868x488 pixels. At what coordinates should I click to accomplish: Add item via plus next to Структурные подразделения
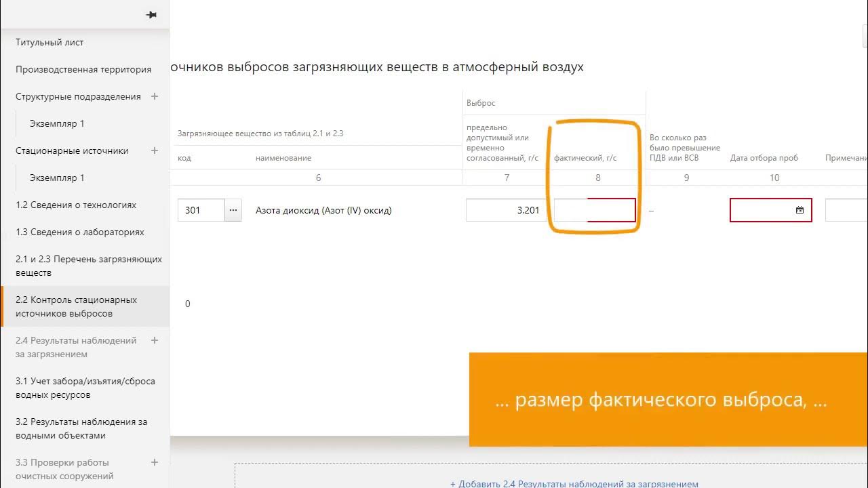(155, 96)
